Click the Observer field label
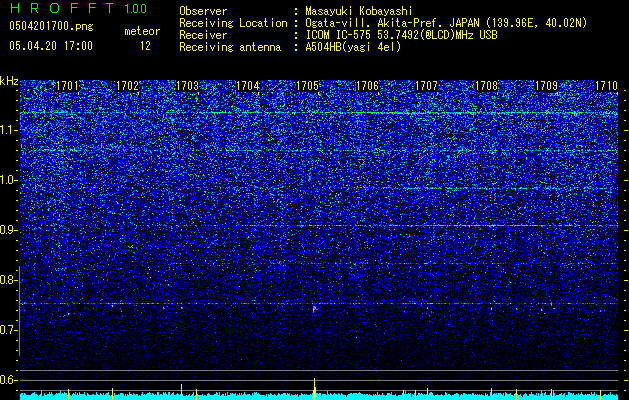Image resolution: width=629 pixels, height=400 pixels. pyautogui.click(x=203, y=11)
